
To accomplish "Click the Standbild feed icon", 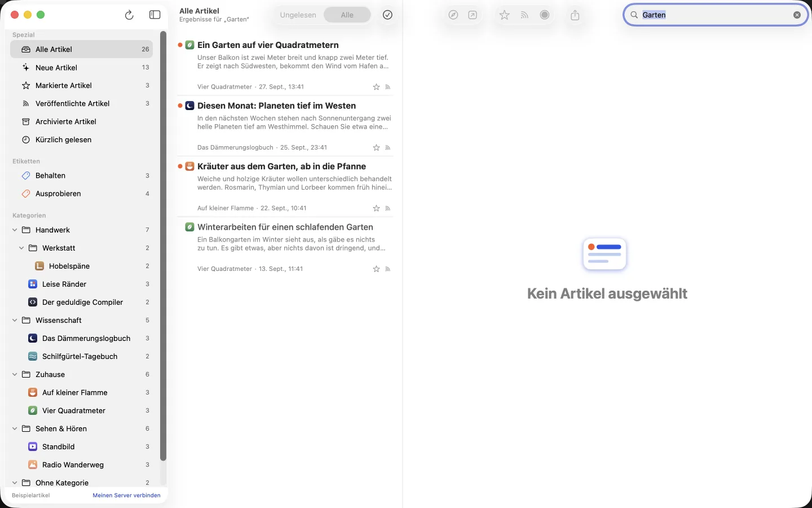I will click(33, 446).
